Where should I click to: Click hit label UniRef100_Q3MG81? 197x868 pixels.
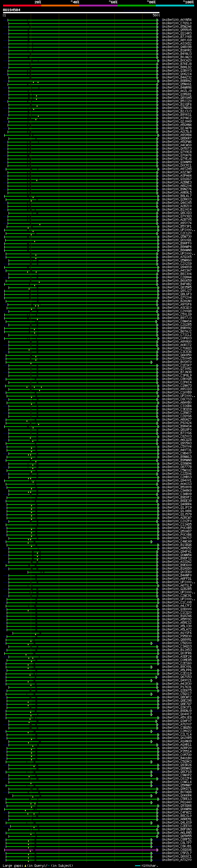pyautogui.click(x=177, y=94)
